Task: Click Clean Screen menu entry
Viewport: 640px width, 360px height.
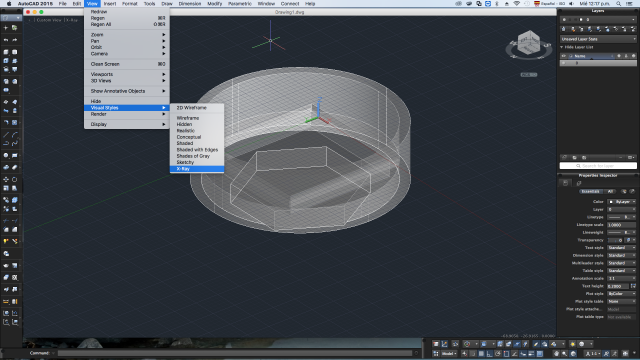Action: [127, 64]
